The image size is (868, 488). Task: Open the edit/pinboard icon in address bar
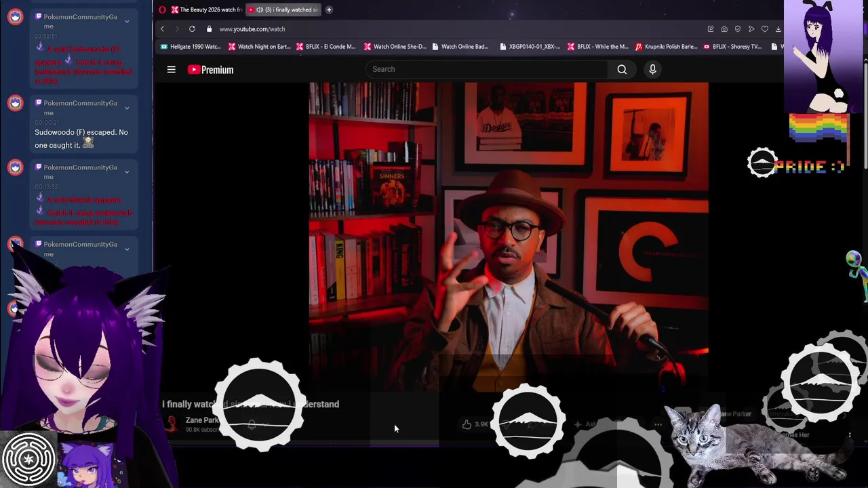(710, 29)
